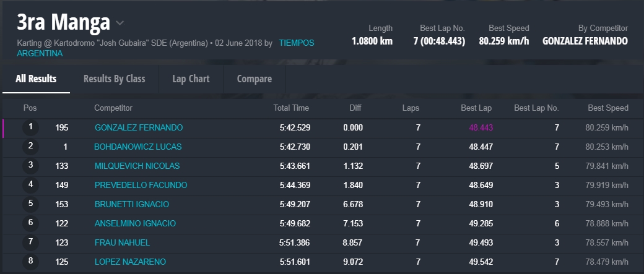The width and height of the screenshot is (644, 274).
Task: Go to the Compare tab
Action: (x=254, y=79)
